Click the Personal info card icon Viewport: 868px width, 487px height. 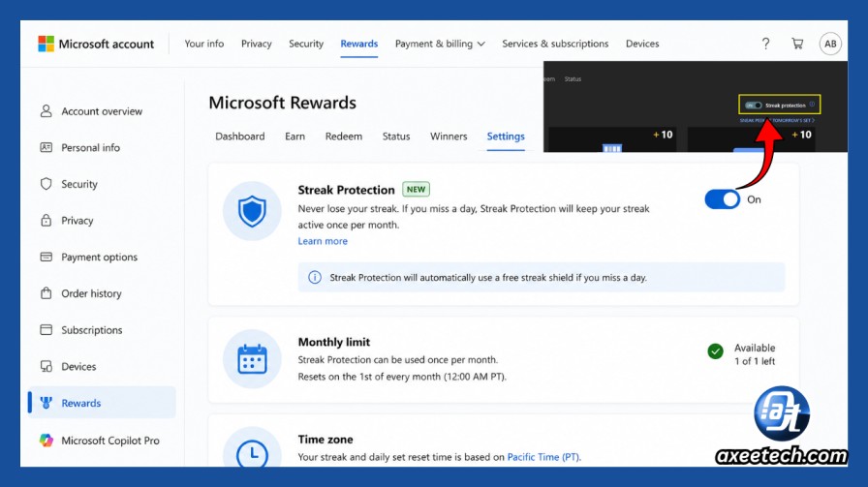tap(46, 147)
